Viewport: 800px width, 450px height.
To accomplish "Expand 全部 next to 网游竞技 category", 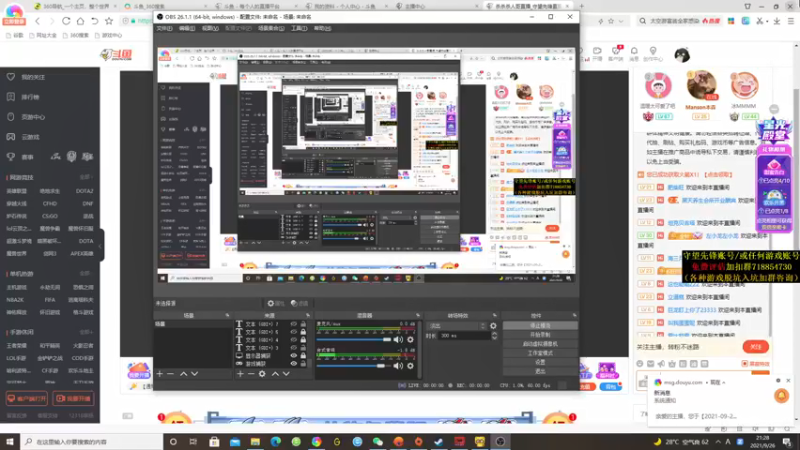I will [86, 177].
